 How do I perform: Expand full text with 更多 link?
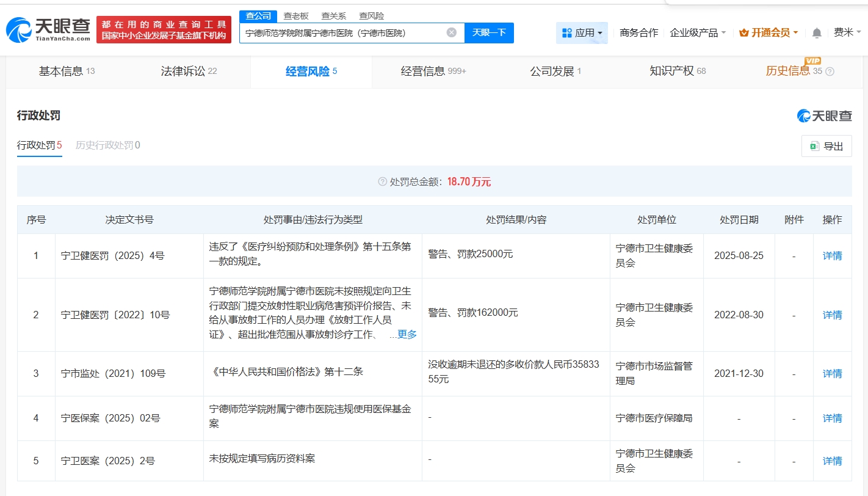click(407, 334)
